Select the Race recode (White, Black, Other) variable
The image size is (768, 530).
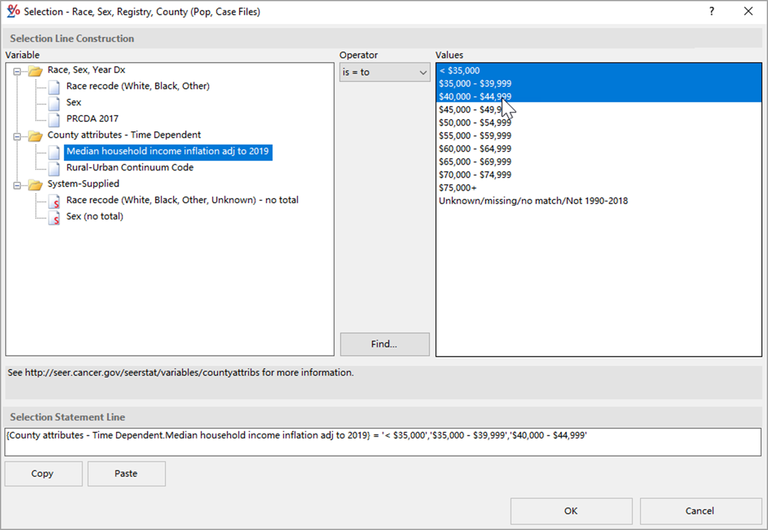(x=138, y=87)
